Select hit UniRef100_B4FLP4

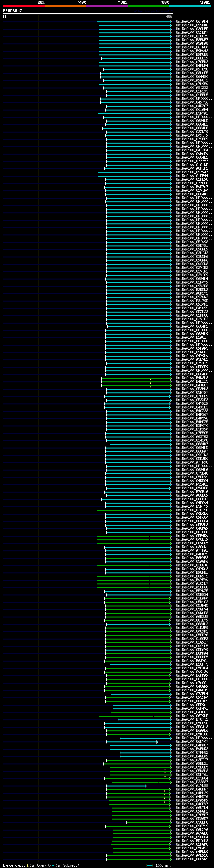click(x=192, y=66)
